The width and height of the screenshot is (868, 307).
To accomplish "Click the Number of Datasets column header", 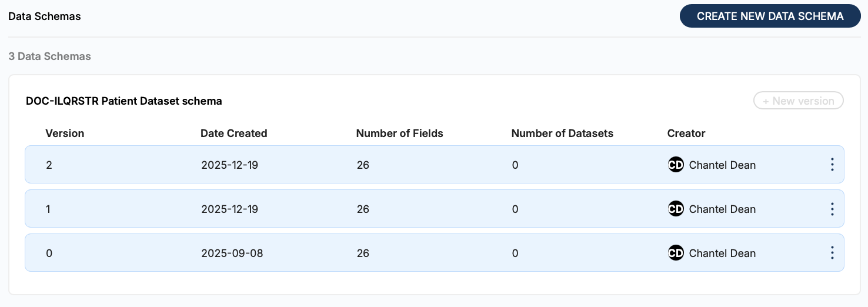I will pos(562,134).
